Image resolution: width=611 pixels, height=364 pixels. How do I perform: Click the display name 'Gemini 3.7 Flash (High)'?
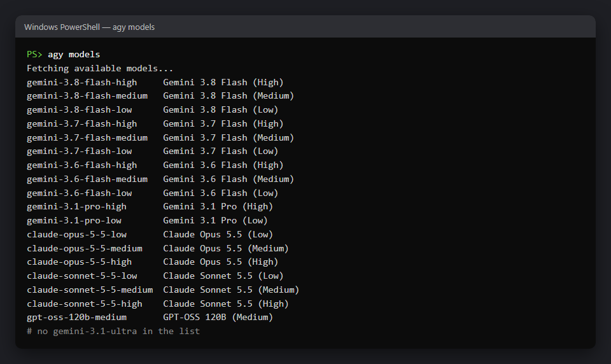[223, 124]
